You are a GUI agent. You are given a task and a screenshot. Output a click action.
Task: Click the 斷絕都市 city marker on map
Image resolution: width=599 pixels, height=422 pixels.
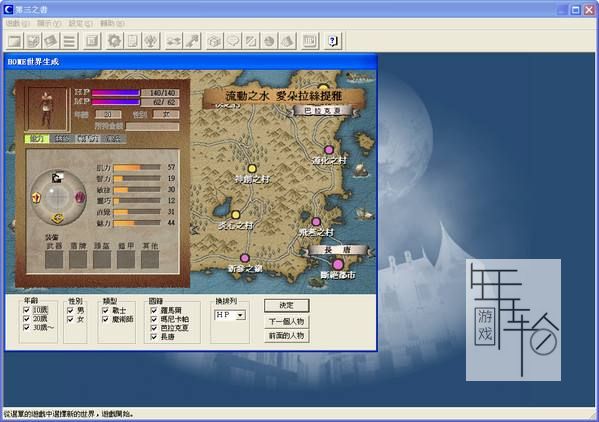click(x=338, y=264)
